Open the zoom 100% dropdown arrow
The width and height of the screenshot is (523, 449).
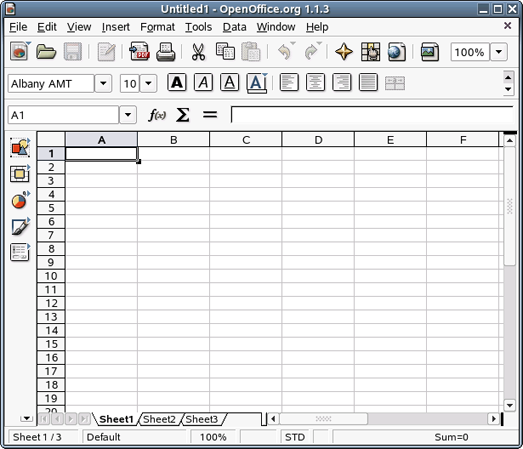click(x=499, y=52)
